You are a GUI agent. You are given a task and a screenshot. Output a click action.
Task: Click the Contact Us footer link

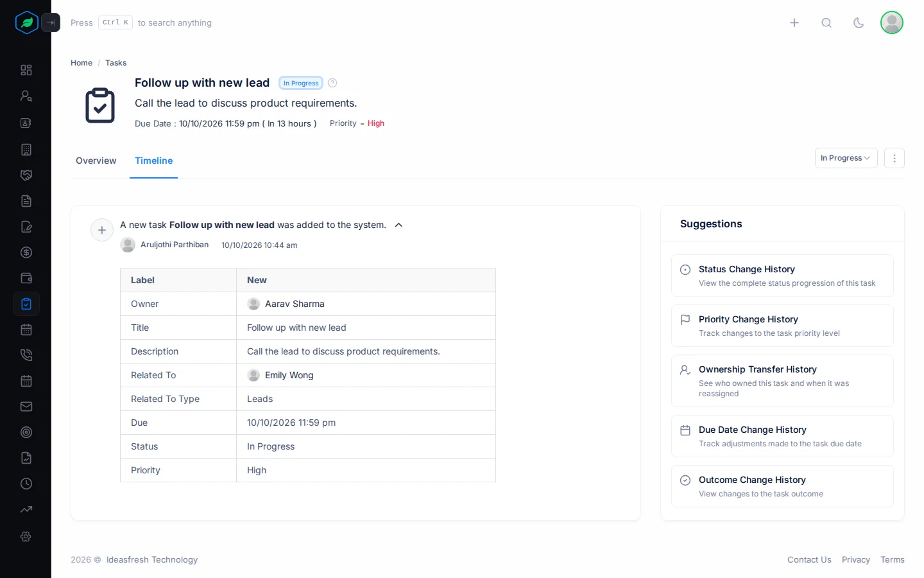(809, 560)
